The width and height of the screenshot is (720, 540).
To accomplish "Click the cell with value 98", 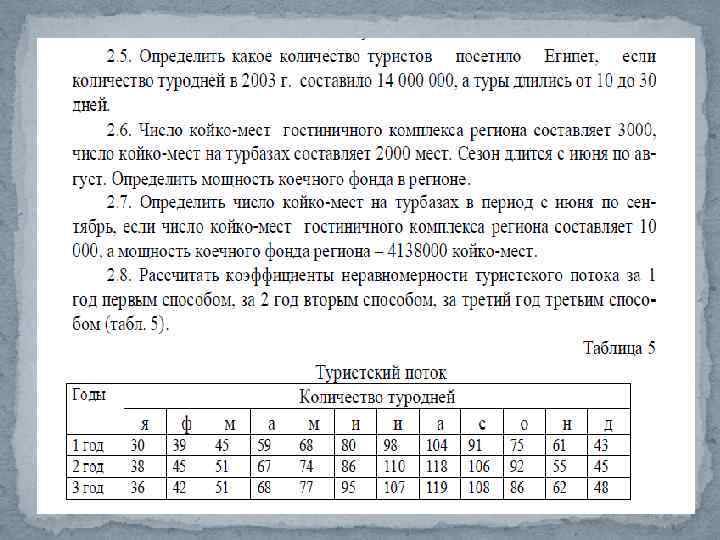I will 391,445.
